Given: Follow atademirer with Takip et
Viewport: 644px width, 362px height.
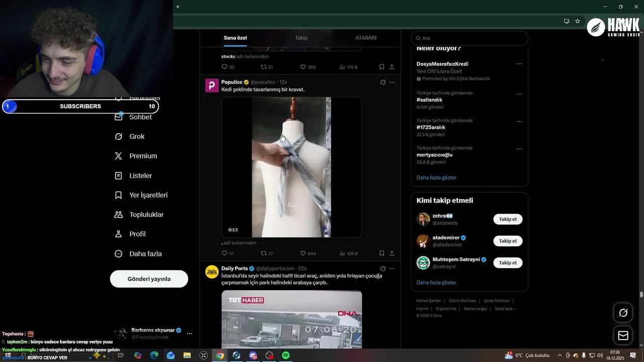Looking at the screenshot, I should point(508,241).
